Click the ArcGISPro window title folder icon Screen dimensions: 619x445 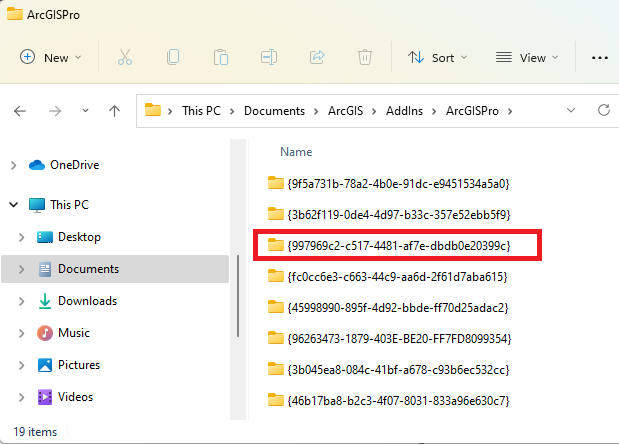15,14
